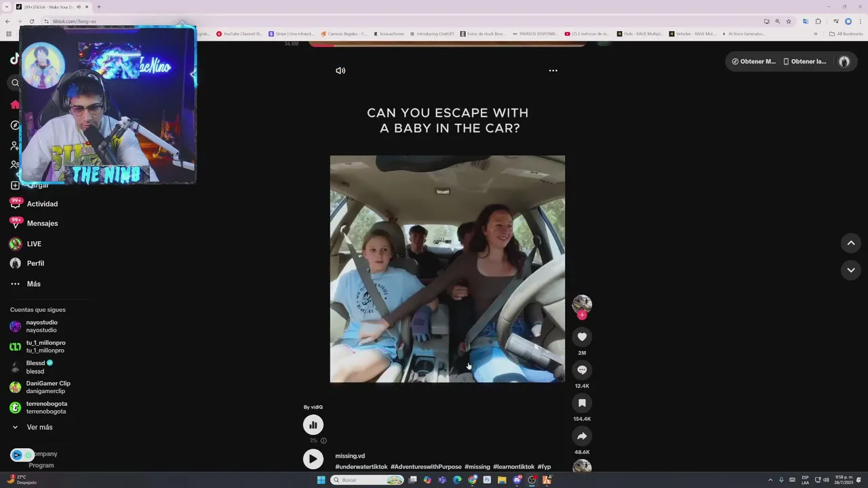868x488 pixels.
Task: Open the #fyp hashtag
Action: (544, 467)
